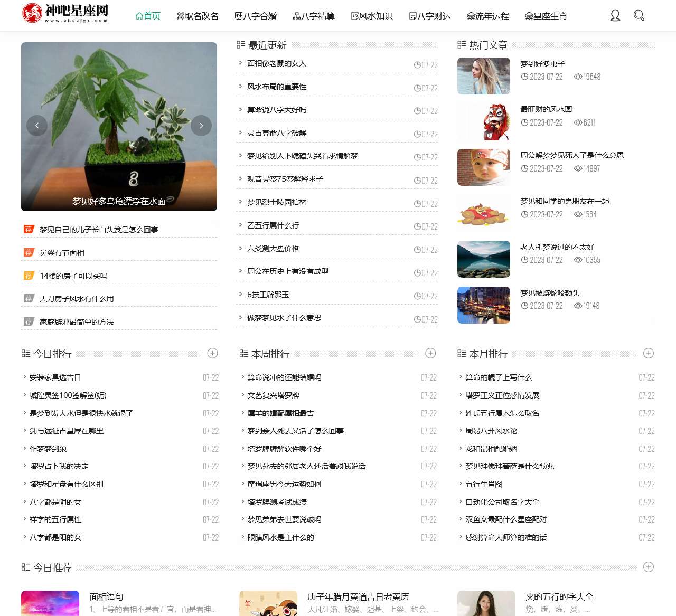Viewport: 676px width, 616px height.
Task: Open article 灵占算命八字破解
Action: [x=277, y=133]
